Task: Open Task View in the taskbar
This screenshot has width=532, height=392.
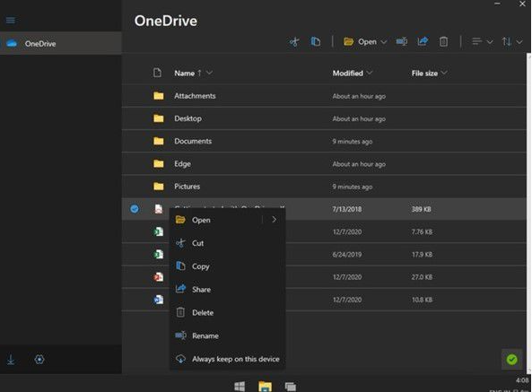Action: pos(291,387)
